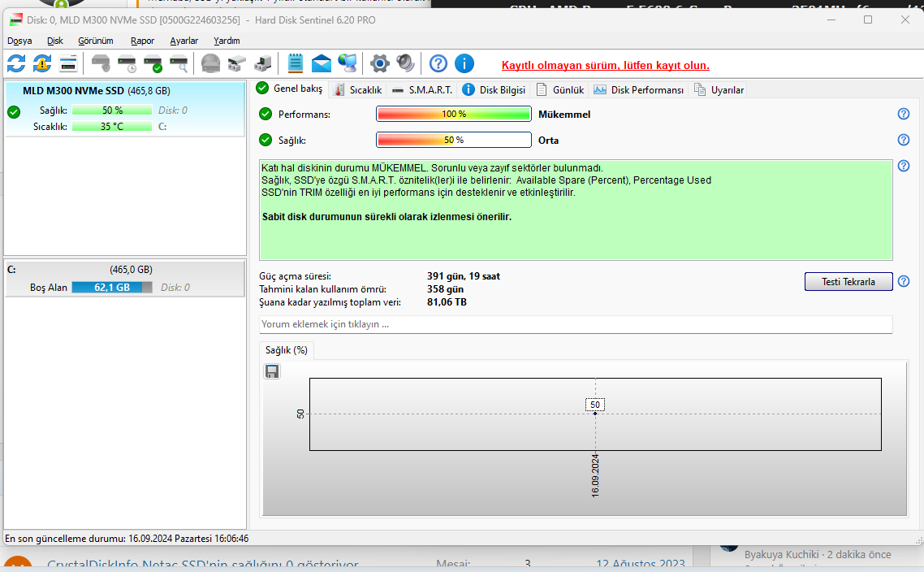Click the gray disk with round badge icon

101,63
